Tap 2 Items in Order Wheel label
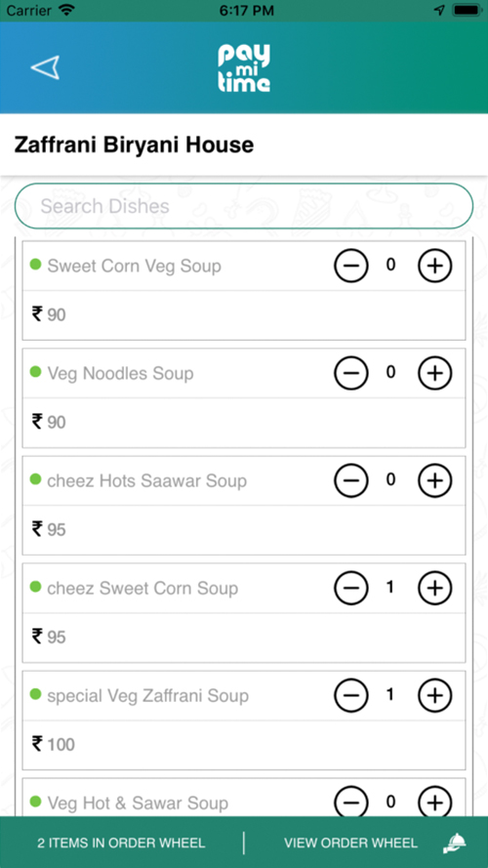Image resolution: width=488 pixels, height=868 pixels. [121, 843]
